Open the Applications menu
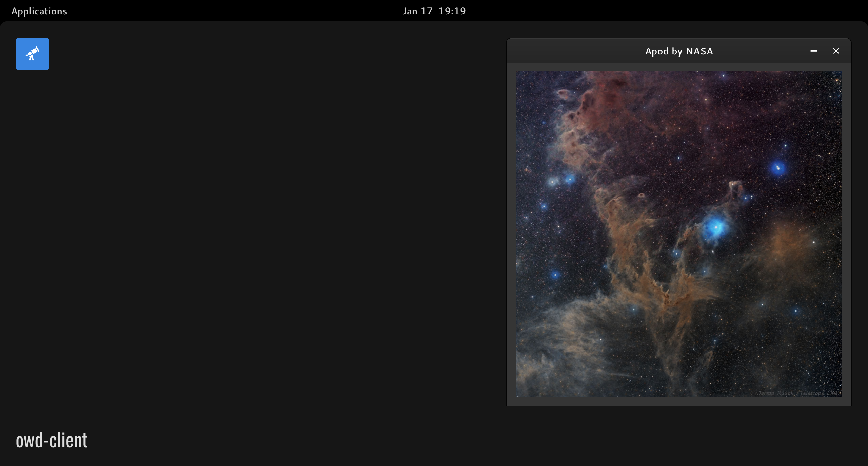 tap(39, 11)
